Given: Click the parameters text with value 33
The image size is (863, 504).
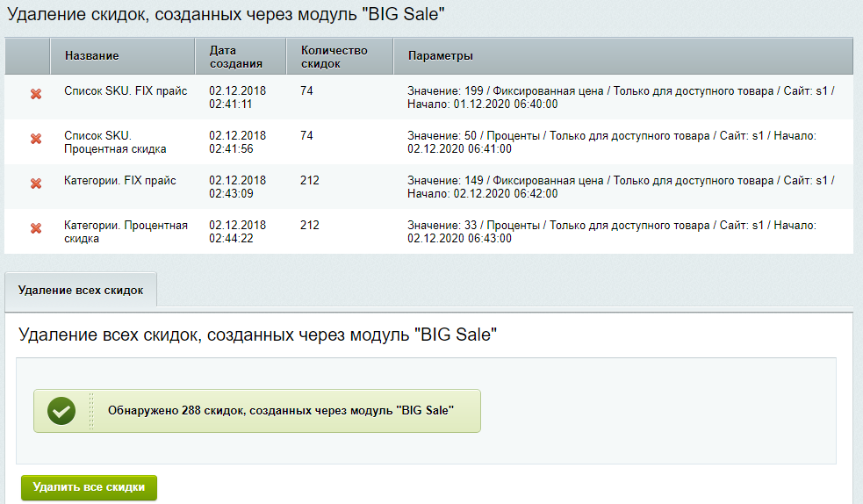Looking at the screenshot, I should click(612, 232).
